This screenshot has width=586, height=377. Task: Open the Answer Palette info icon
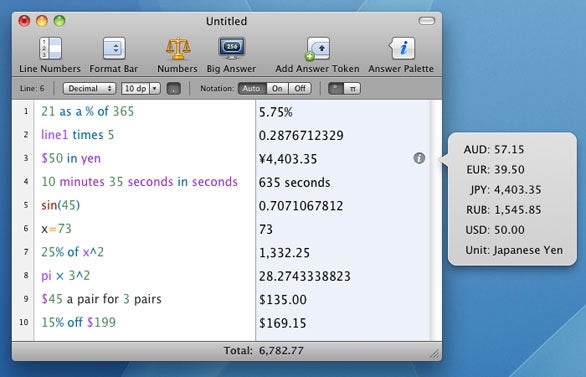401,49
